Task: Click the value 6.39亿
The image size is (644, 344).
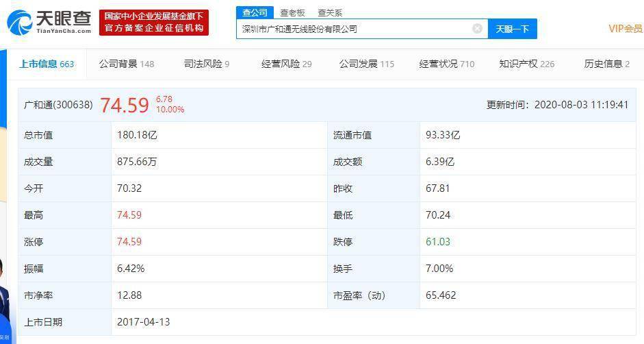Action: (x=440, y=162)
